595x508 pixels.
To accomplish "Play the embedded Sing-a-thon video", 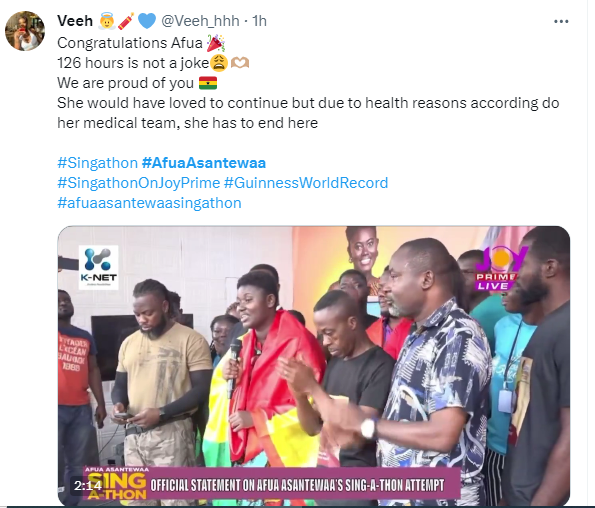I will click(314, 366).
